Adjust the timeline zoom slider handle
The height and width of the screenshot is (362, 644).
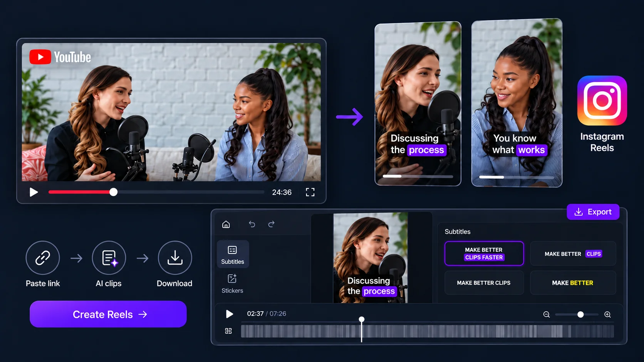[580, 315]
